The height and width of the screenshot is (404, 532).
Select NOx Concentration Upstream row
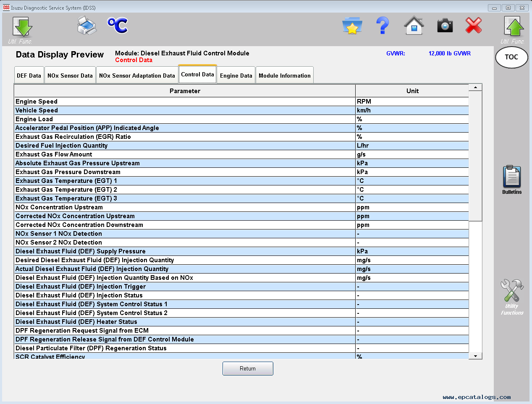[x=241, y=207]
